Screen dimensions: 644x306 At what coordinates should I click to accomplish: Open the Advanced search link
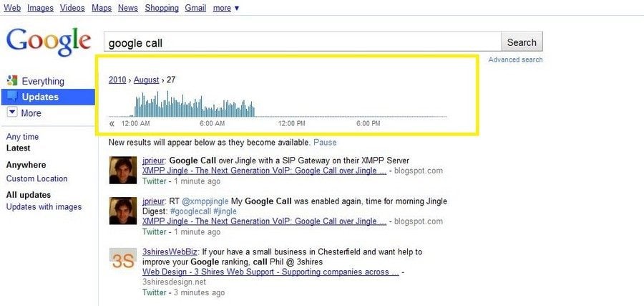[515, 59]
